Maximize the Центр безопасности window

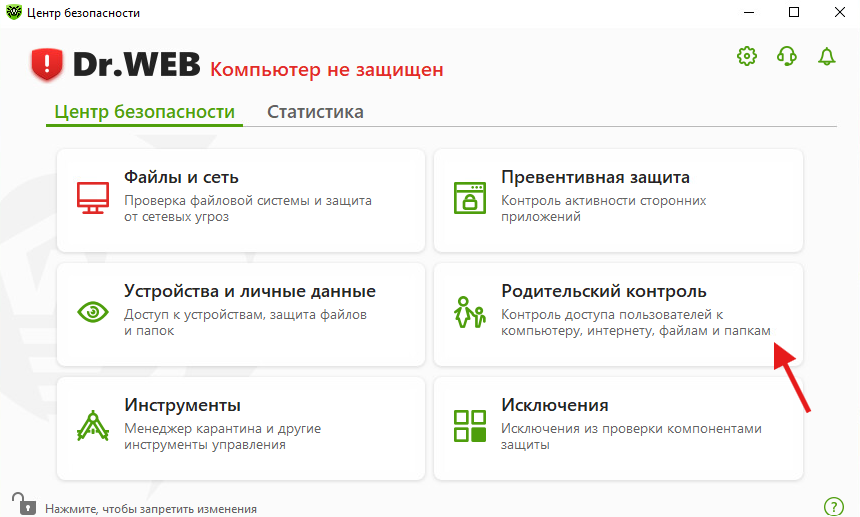pos(794,12)
